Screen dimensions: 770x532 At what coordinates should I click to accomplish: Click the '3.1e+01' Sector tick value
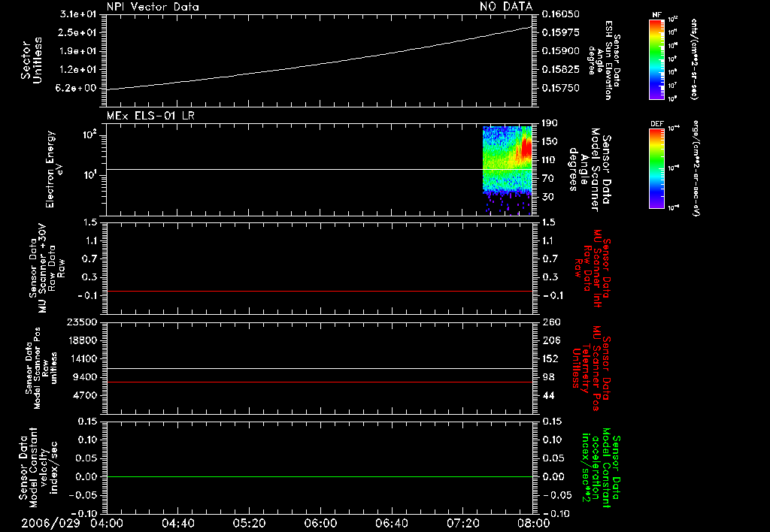pyautogui.click(x=77, y=14)
